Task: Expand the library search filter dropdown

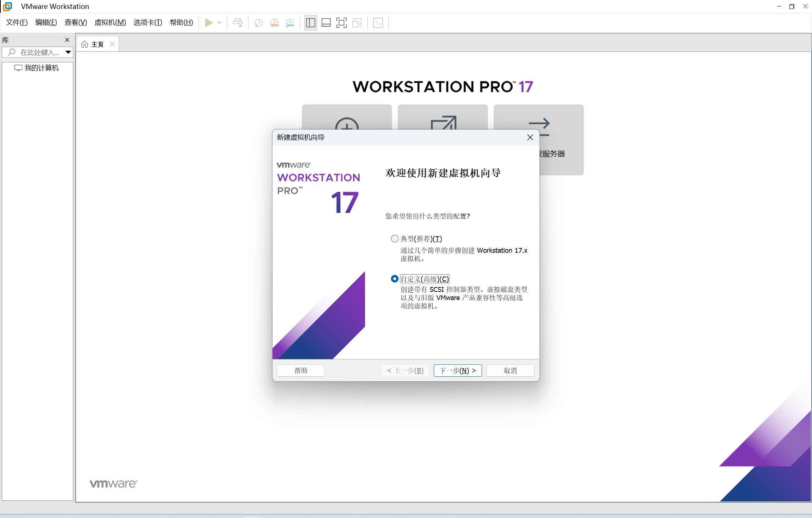Action: (x=68, y=52)
